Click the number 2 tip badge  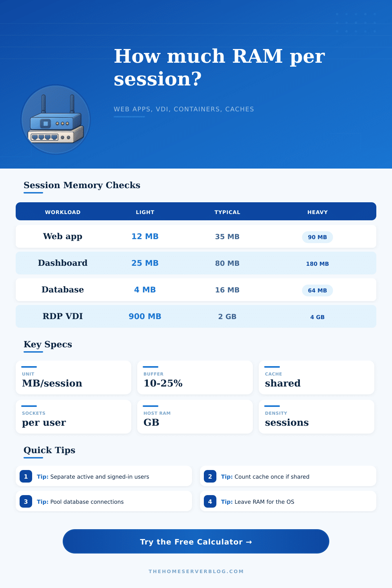click(x=210, y=476)
